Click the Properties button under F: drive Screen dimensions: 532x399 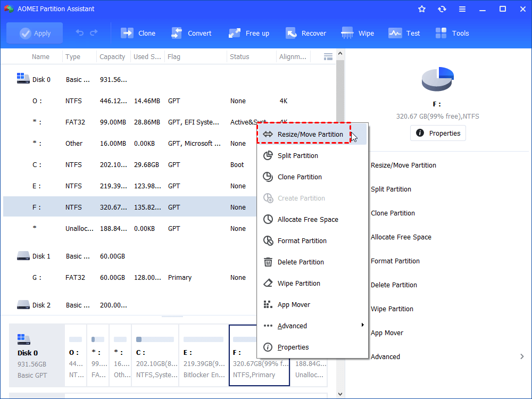coord(438,133)
